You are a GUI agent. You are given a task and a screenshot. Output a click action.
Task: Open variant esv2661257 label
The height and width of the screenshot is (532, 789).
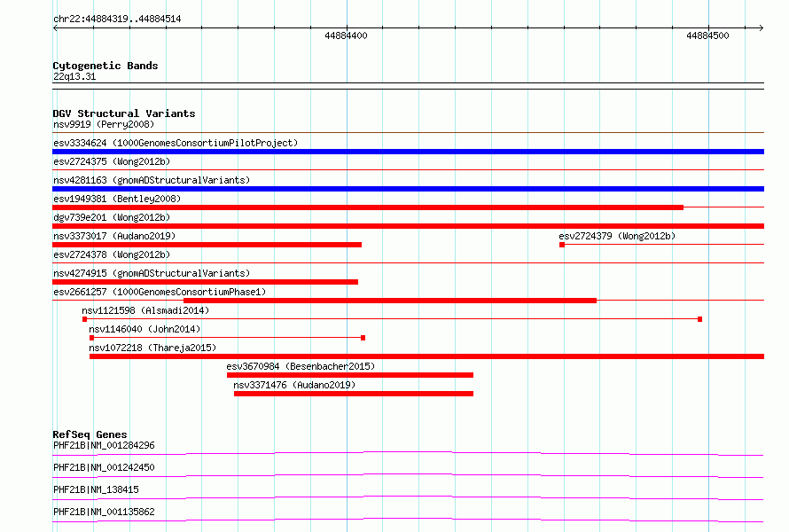coord(160,292)
